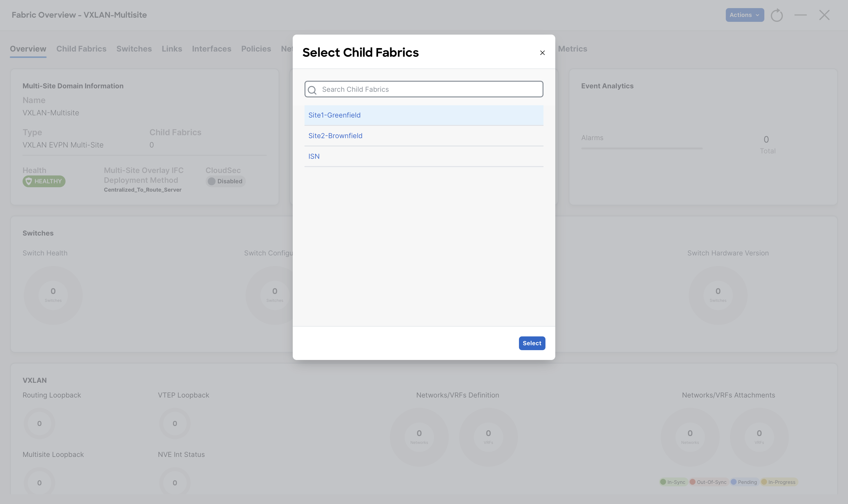Minimize the Fabric Overview panel
This screenshot has width=848, height=504.
[800, 15]
